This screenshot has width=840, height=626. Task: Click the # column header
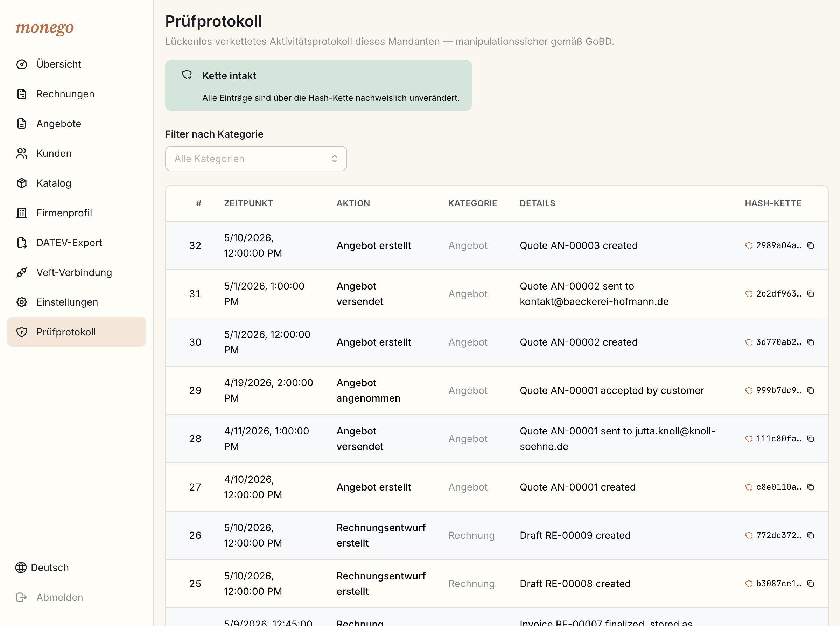click(x=199, y=203)
